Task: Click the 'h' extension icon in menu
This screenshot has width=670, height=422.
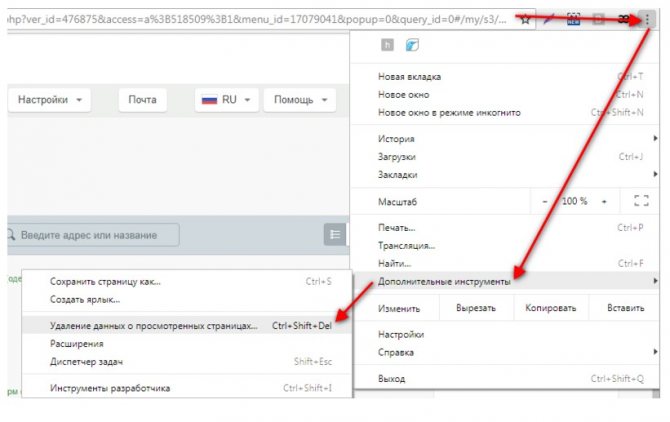Action: tap(389, 46)
